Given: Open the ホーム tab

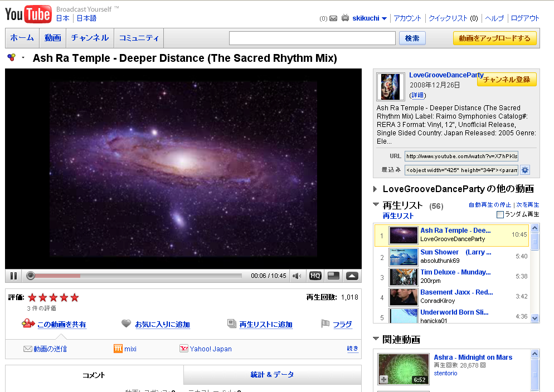Looking at the screenshot, I should click(22, 38).
